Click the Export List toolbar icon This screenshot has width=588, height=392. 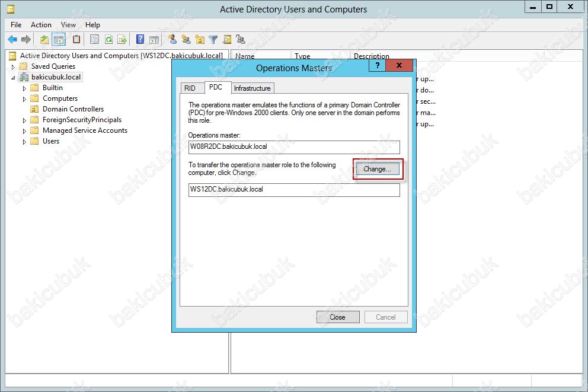pyautogui.click(x=122, y=39)
